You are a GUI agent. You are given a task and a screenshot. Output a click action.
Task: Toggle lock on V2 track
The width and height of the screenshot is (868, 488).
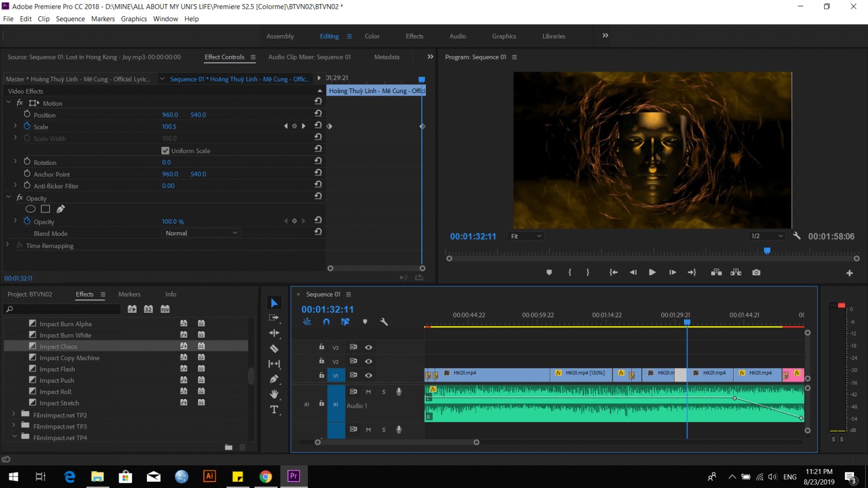[x=322, y=361]
